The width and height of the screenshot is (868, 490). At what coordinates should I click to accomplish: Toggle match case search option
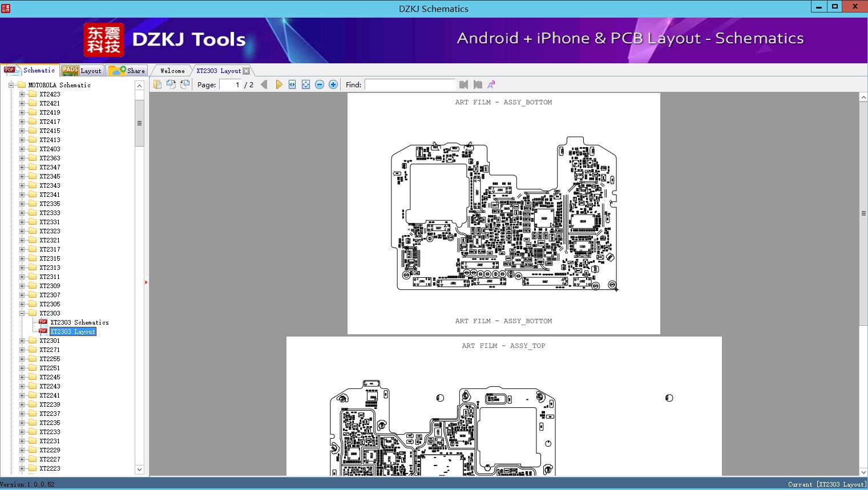point(491,84)
